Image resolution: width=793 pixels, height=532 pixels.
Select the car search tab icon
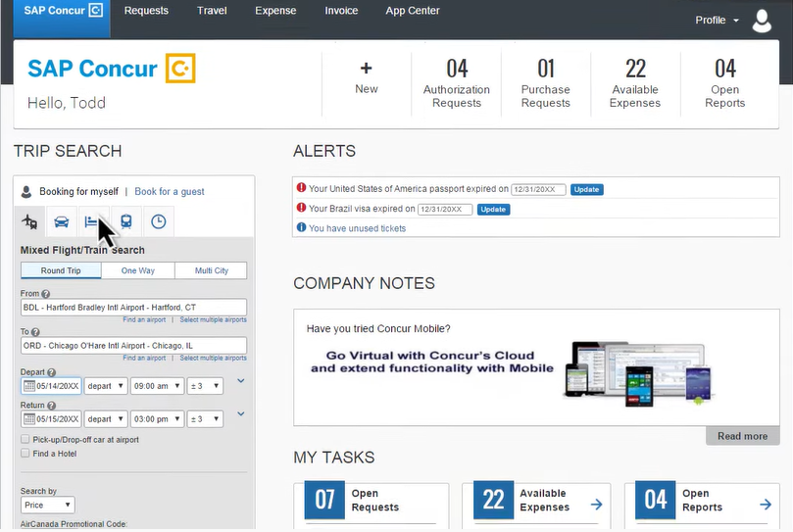coord(61,221)
